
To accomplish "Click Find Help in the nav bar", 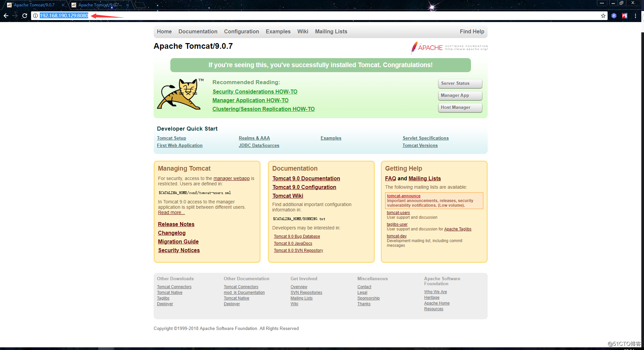I will click(472, 31).
